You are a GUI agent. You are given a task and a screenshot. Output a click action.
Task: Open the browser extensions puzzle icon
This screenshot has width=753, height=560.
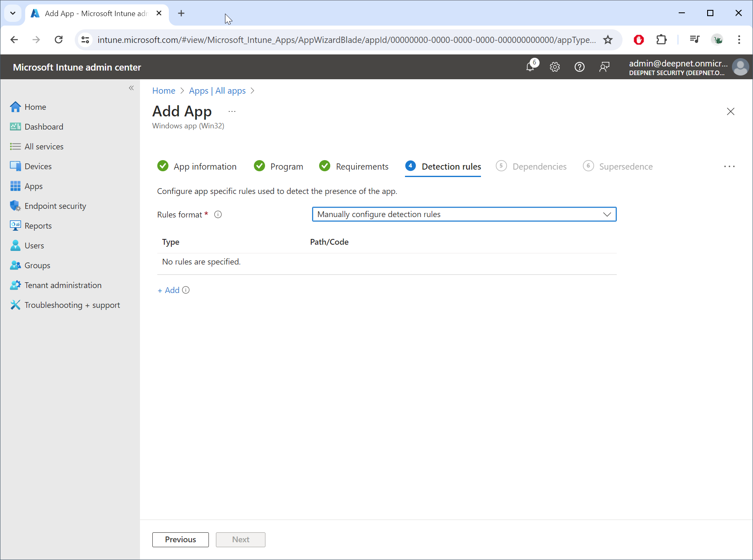(x=661, y=40)
